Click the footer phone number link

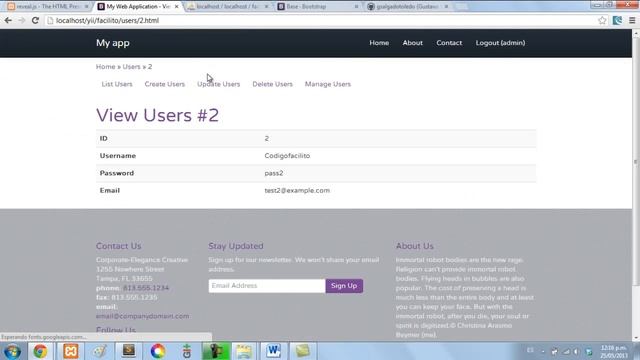click(146, 288)
